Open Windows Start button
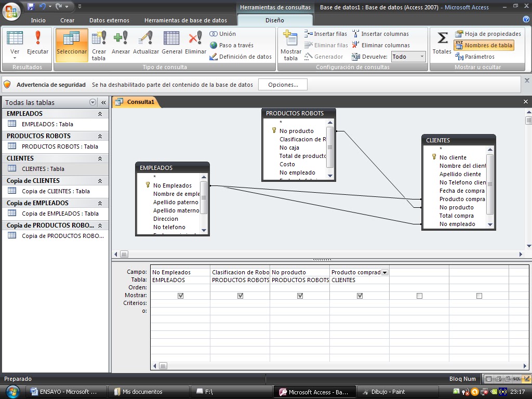The image size is (532, 399). pyautogui.click(x=12, y=392)
